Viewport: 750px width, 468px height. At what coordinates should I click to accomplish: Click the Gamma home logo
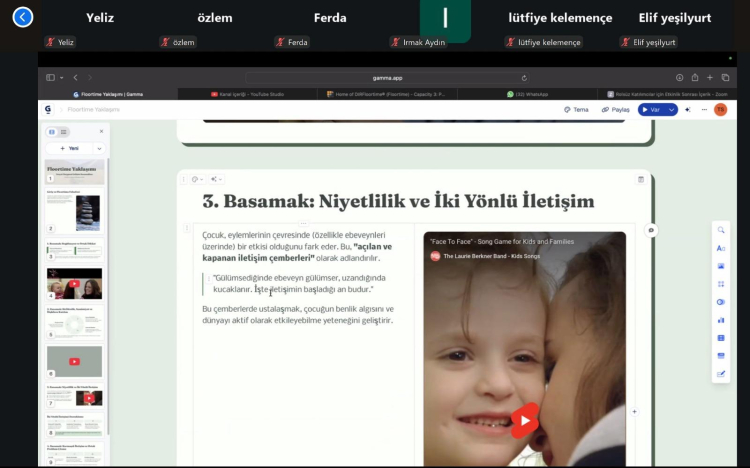[48, 110]
